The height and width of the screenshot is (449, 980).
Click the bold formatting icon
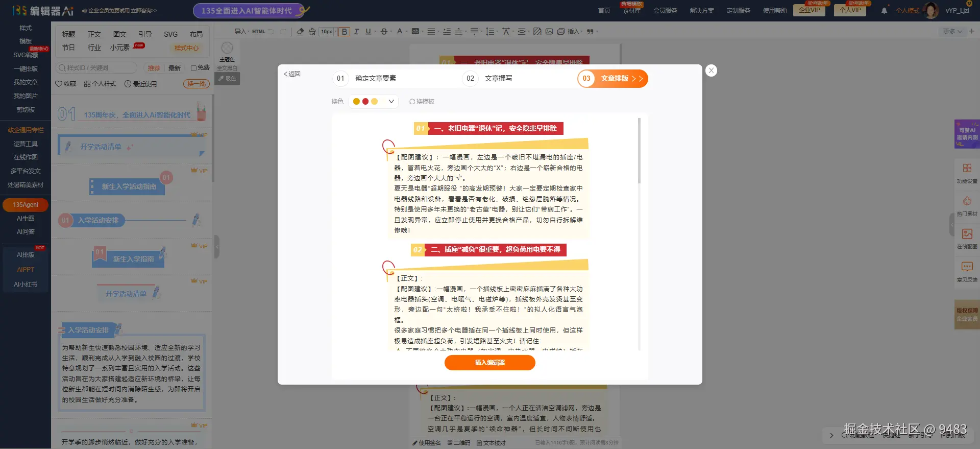tap(345, 32)
